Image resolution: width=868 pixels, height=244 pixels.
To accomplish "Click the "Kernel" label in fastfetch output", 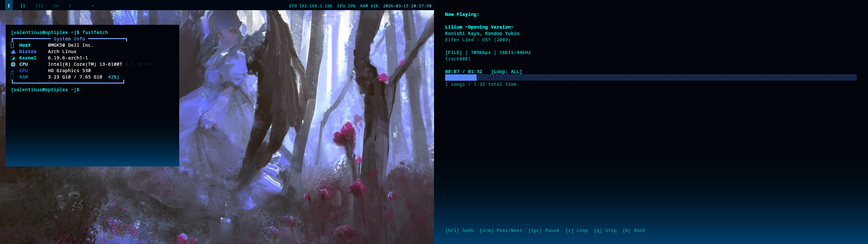I will click(x=28, y=58).
